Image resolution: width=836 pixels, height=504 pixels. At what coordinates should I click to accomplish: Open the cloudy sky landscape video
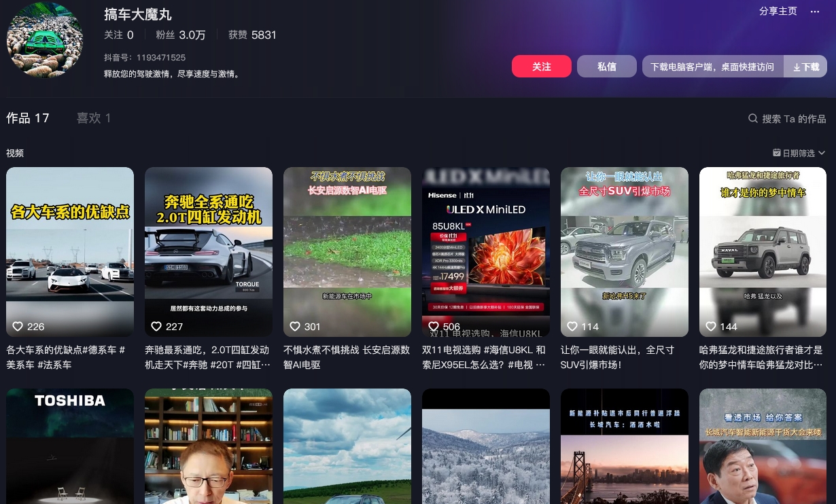(347, 446)
